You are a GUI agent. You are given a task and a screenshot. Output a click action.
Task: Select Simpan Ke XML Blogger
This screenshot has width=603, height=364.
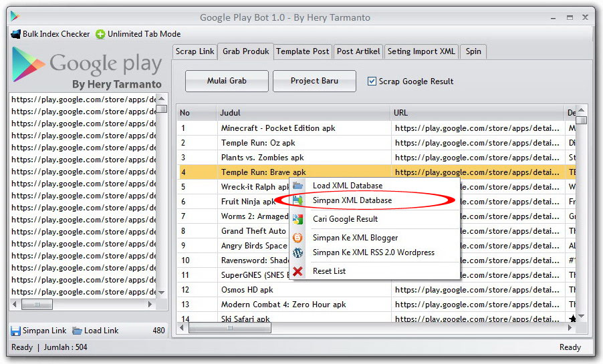374,238
